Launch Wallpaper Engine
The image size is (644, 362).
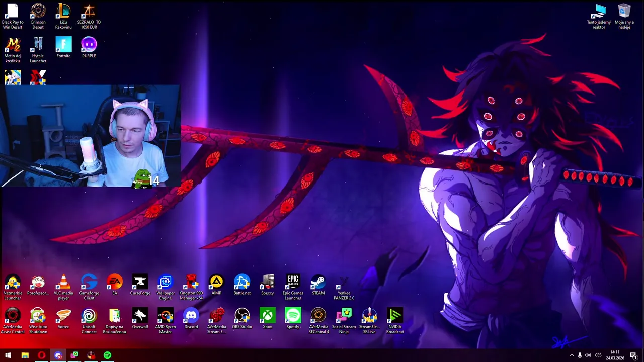pos(166,287)
